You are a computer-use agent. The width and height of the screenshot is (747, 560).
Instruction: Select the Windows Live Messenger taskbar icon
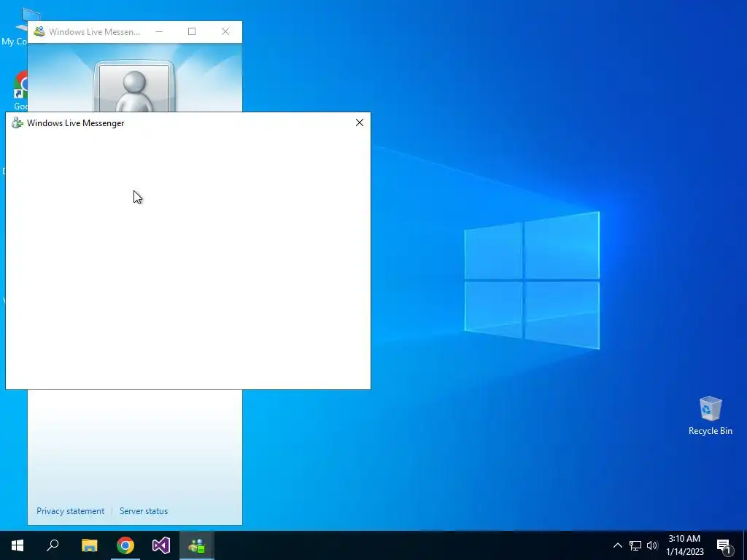click(197, 545)
